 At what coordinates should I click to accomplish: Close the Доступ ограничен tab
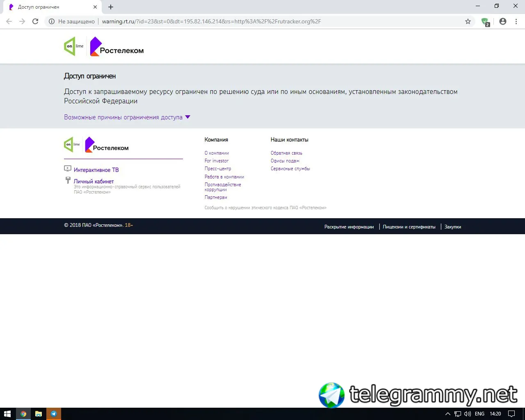point(95,7)
